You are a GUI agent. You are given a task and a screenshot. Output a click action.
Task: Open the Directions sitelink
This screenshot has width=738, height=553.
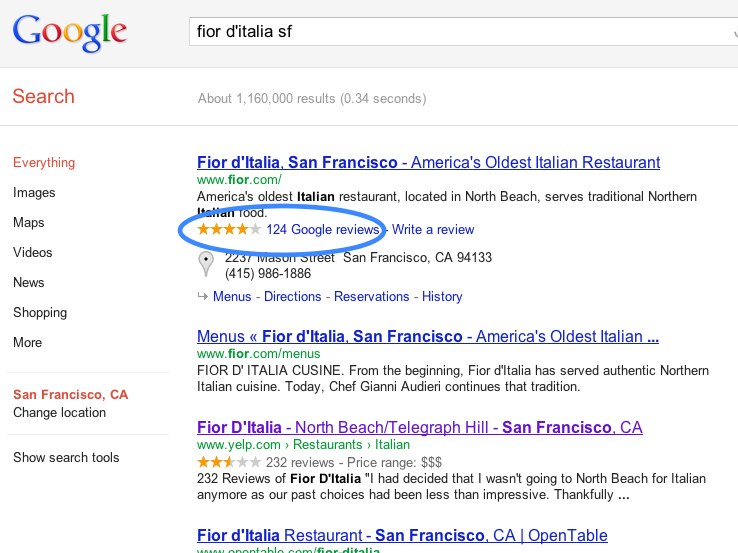pos(292,297)
